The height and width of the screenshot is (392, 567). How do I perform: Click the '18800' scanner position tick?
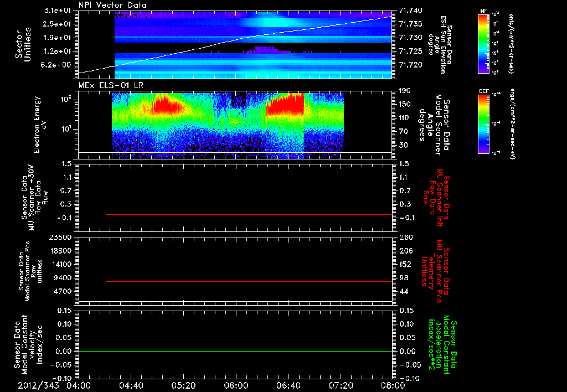click(x=60, y=251)
